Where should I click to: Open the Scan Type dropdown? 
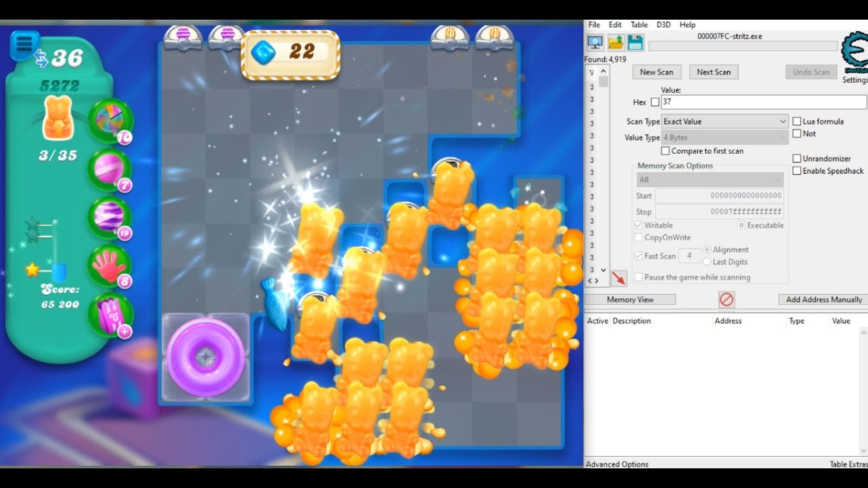(725, 121)
